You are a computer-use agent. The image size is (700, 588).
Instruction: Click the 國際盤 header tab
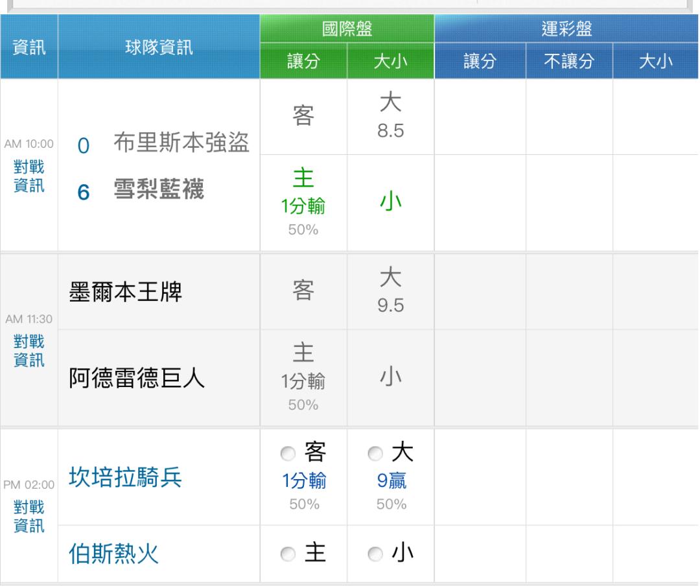347,29
